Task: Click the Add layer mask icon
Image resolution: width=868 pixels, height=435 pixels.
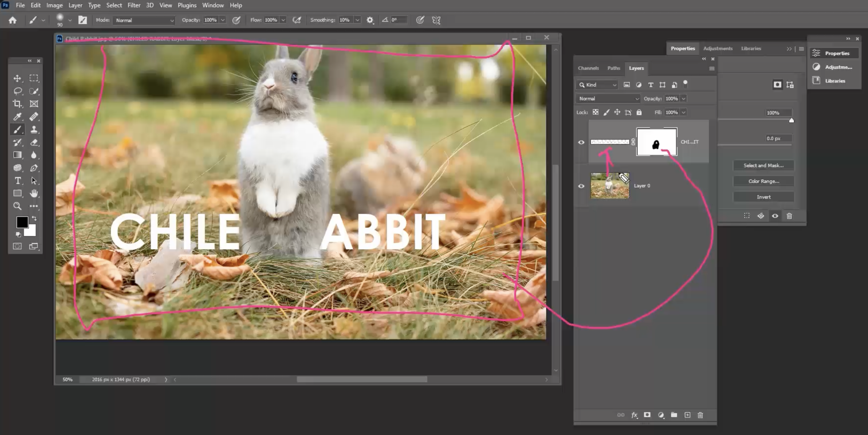Action: 647,415
